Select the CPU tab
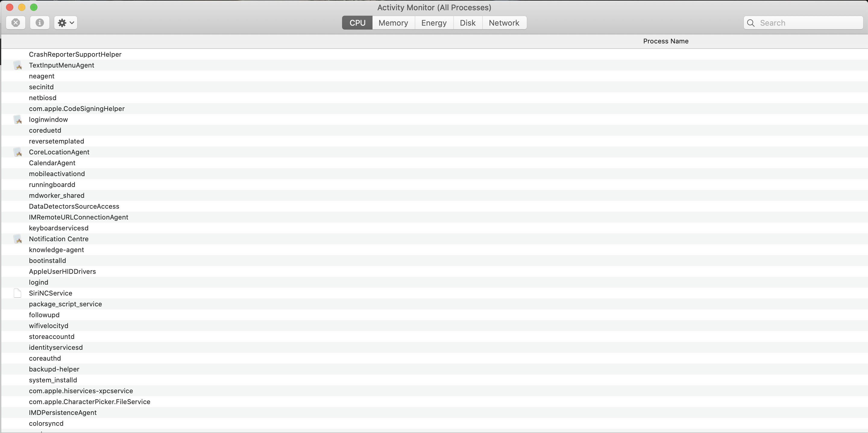868x433 pixels. [x=357, y=23]
